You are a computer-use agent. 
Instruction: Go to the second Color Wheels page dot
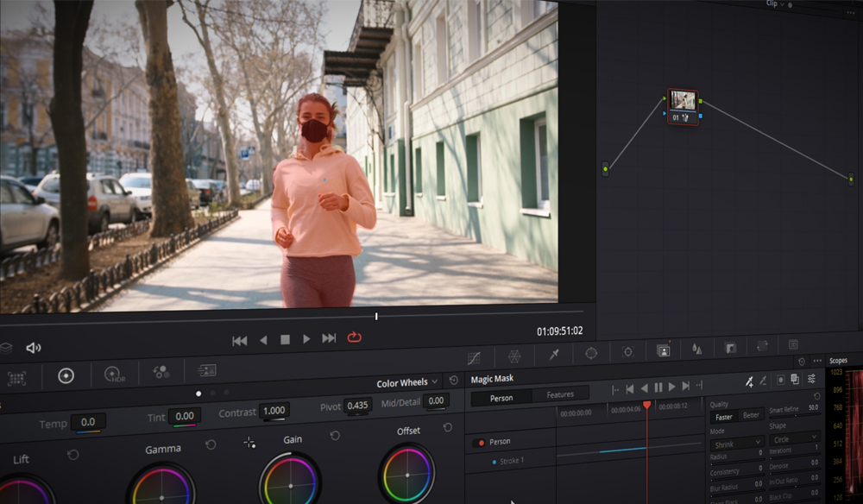pos(212,393)
